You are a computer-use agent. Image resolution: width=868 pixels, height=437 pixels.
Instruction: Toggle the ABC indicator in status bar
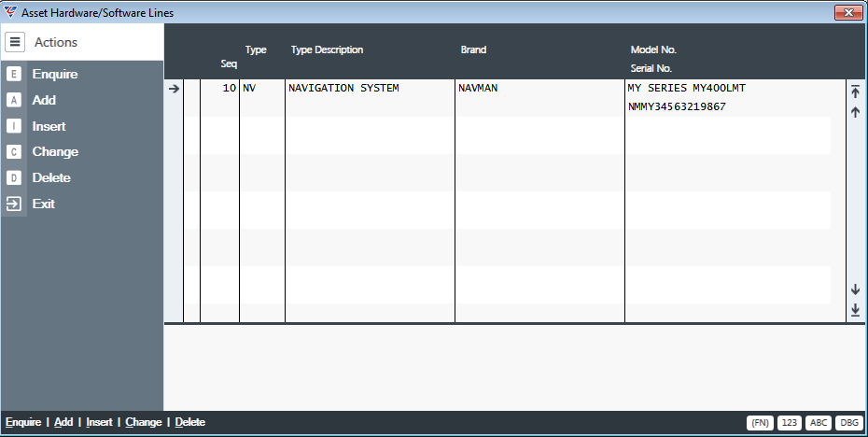819,423
